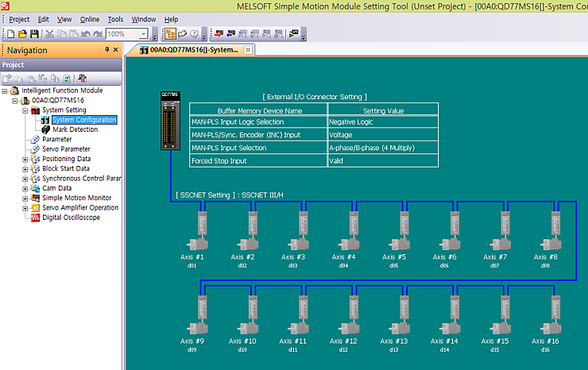This screenshot has height=370, width=588.
Task: Close the 00A0:QD77MS16[]-System tab
Action: tap(248, 50)
